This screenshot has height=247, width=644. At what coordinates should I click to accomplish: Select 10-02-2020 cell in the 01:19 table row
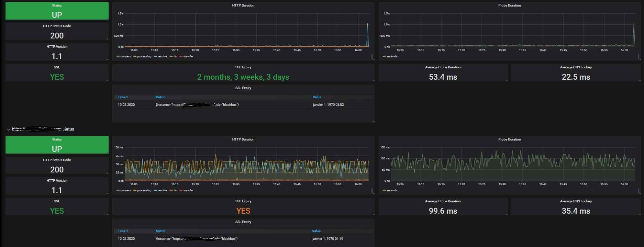[126, 239]
